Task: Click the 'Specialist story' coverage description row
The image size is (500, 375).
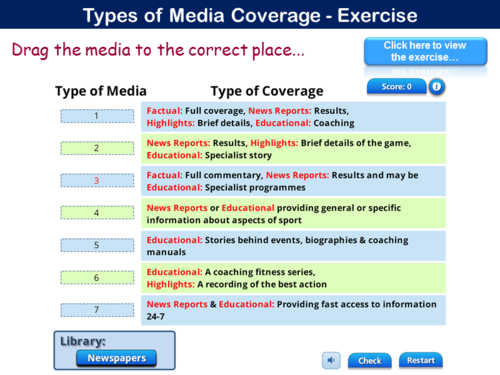Action: pyautogui.click(x=293, y=149)
